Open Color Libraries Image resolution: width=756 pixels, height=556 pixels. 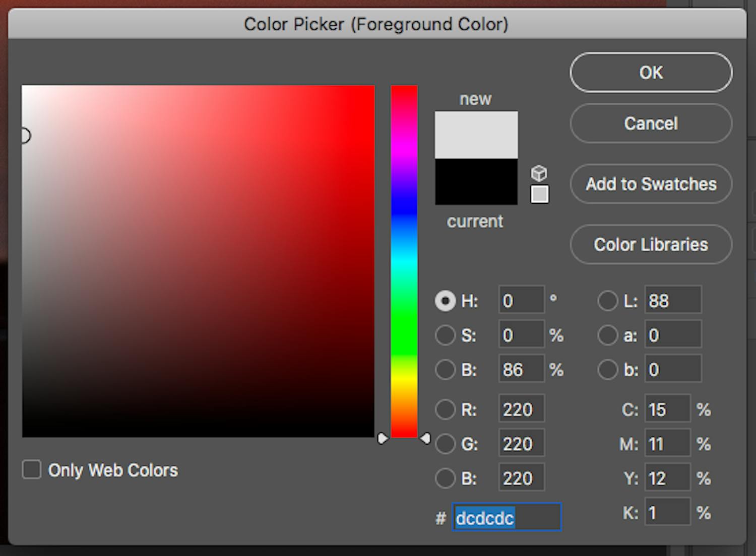[x=651, y=244]
